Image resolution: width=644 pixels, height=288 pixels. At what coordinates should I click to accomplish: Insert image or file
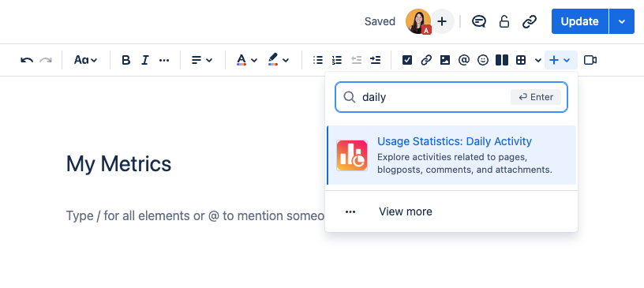(445, 61)
